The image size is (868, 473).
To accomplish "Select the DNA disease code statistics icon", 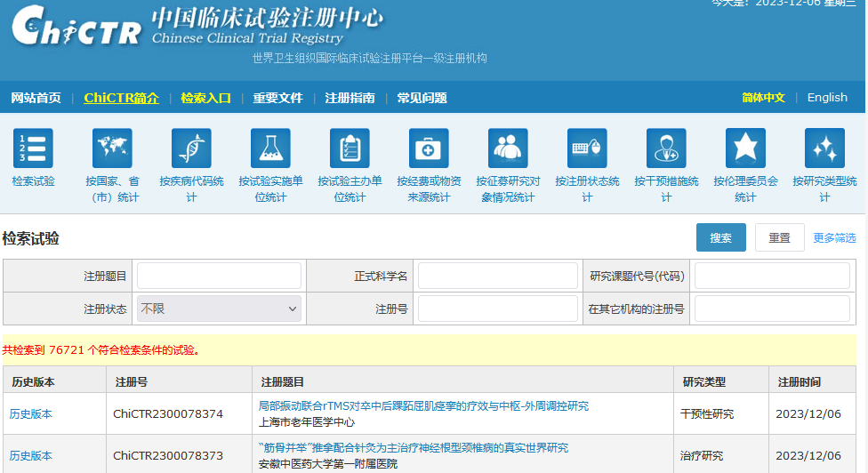I will (x=191, y=148).
